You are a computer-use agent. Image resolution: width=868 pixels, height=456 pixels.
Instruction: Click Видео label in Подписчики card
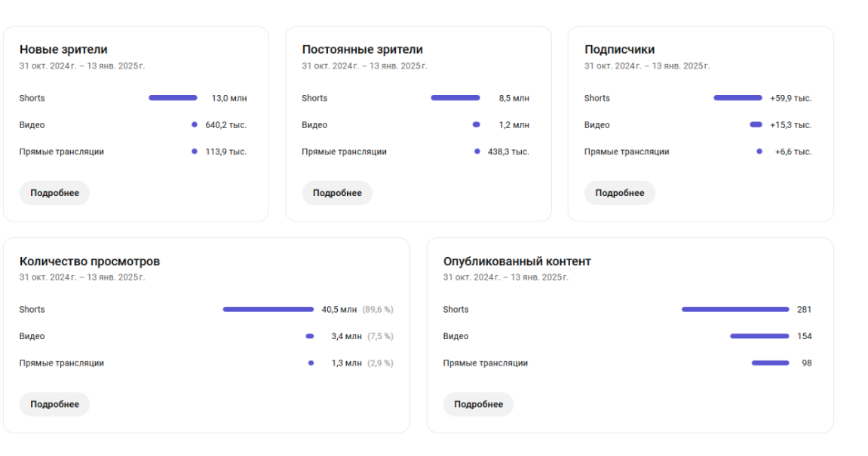click(x=597, y=124)
